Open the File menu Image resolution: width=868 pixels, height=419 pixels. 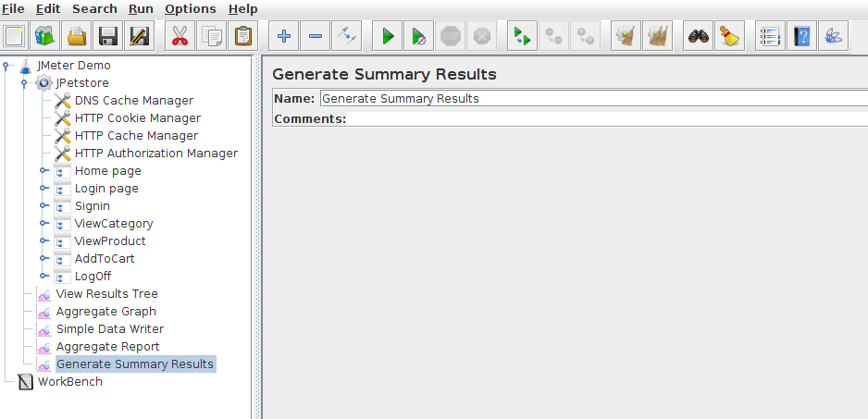tap(13, 9)
